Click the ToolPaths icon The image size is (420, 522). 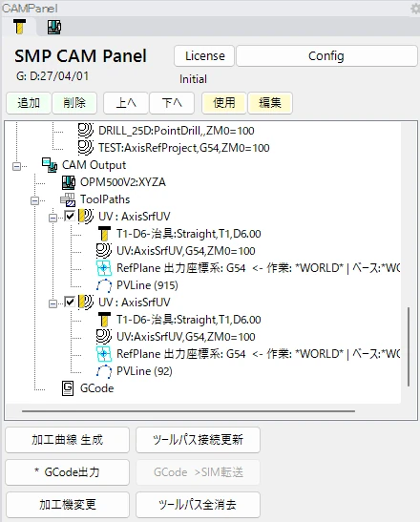[x=68, y=199]
